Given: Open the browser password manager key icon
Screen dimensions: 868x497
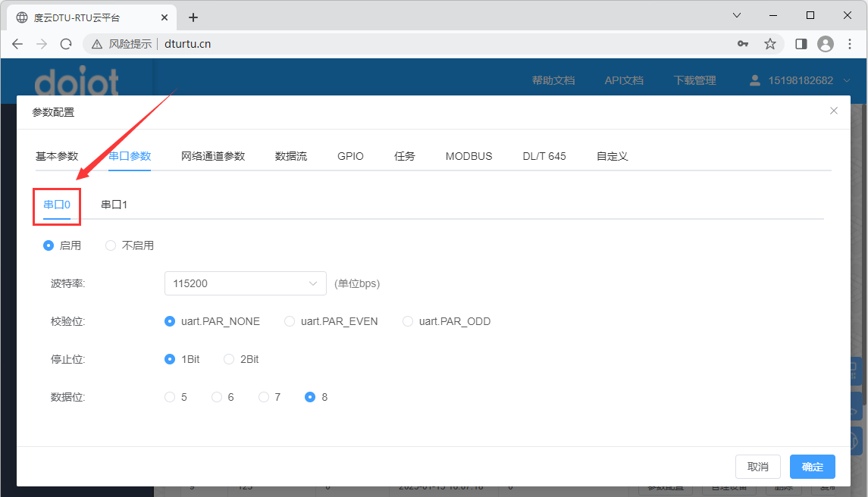Looking at the screenshot, I should 743,44.
